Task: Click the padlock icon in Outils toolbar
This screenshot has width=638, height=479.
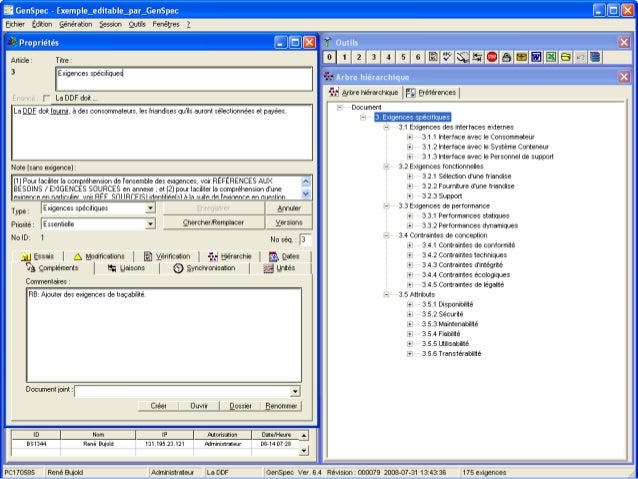Action: 507,57
